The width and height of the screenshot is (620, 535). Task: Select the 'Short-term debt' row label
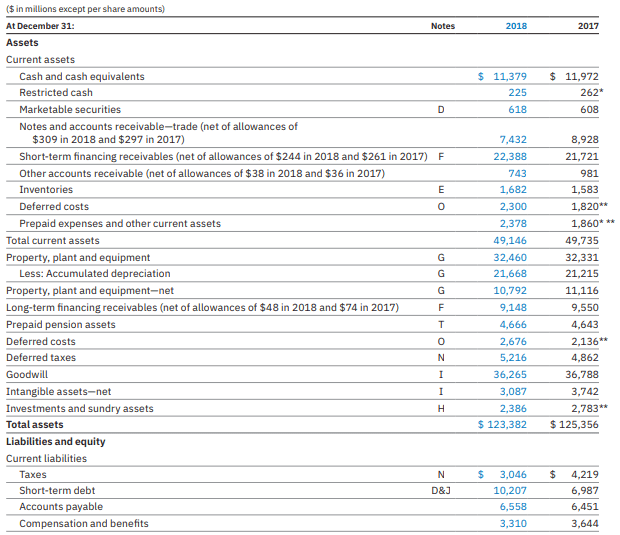(57, 491)
